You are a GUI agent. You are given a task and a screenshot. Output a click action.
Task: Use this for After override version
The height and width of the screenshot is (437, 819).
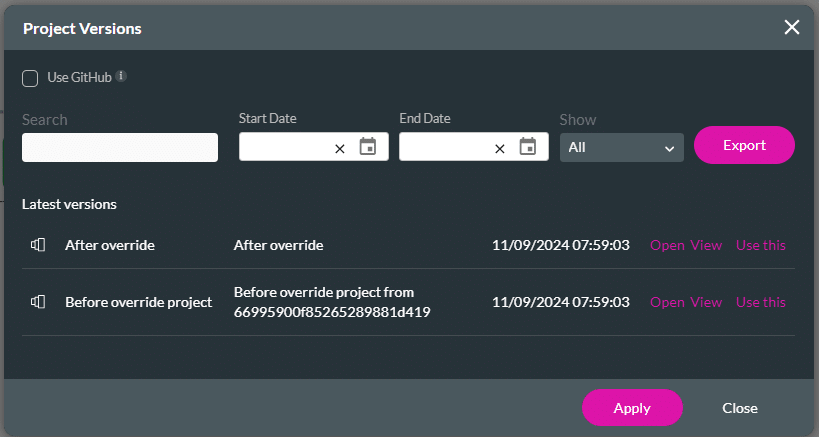click(x=761, y=245)
